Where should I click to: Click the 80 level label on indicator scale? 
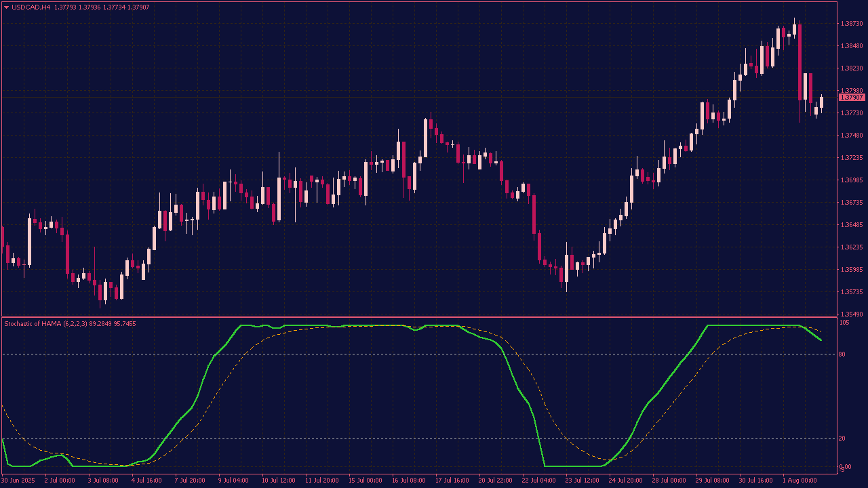[842, 354]
